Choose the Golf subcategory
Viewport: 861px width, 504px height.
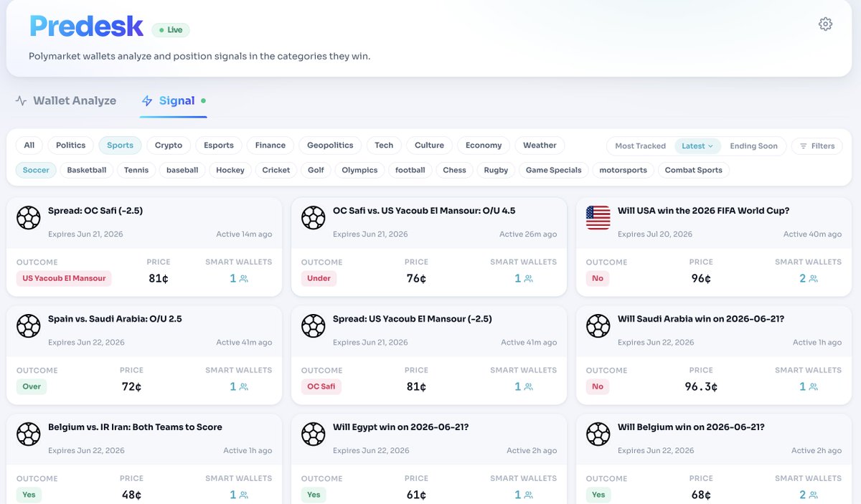(316, 171)
